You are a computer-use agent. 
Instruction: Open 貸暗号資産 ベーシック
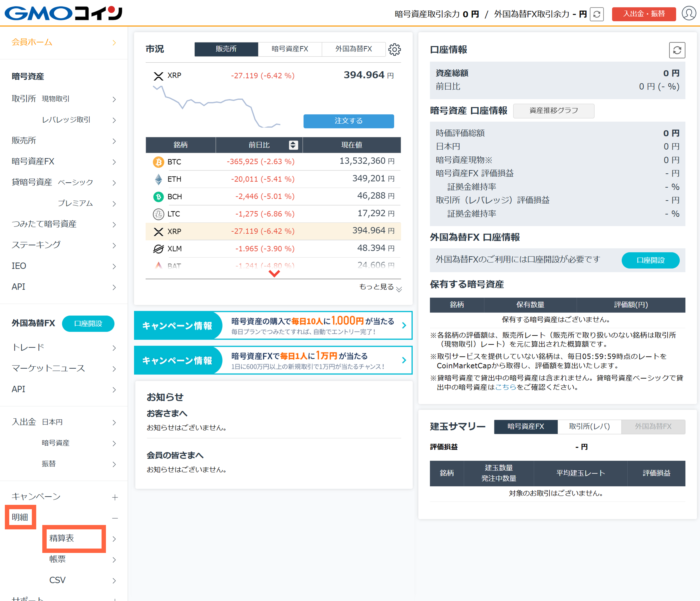click(64, 183)
